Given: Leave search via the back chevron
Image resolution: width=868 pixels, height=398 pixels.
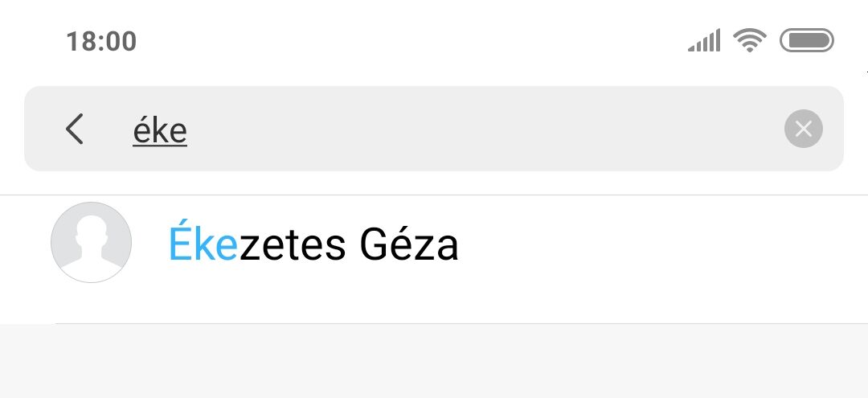Looking at the screenshot, I should [x=75, y=129].
